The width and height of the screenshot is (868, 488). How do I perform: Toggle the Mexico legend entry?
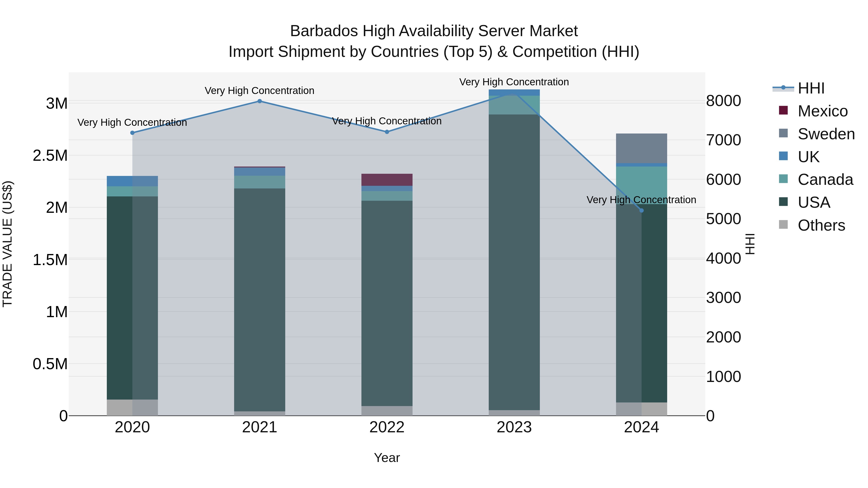pyautogui.click(x=814, y=111)
